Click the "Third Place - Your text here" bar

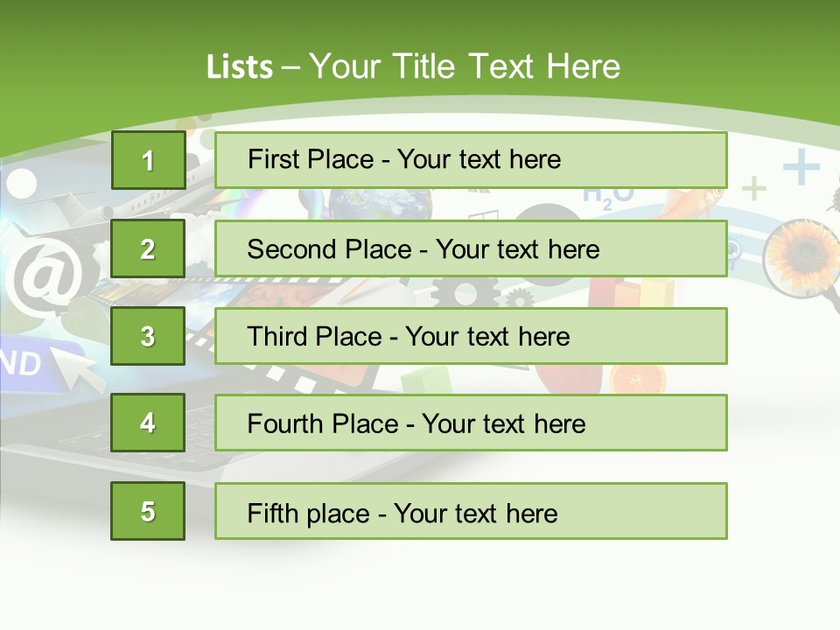point(471,336)
